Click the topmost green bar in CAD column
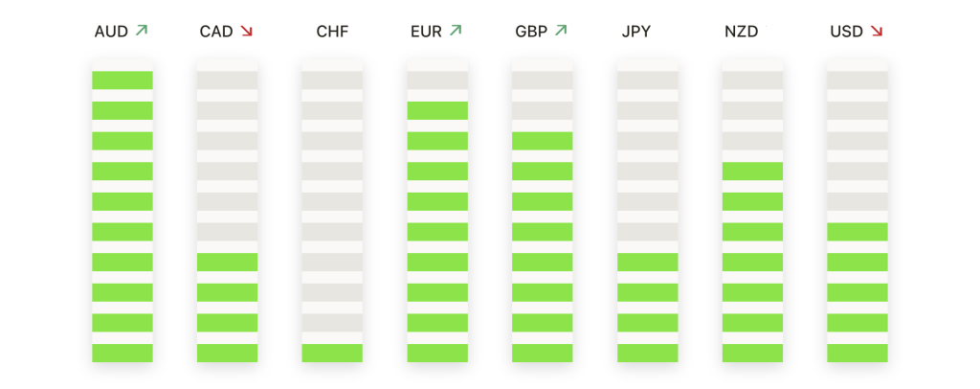This screenshot has height=389, width=980. click(228, 262)
